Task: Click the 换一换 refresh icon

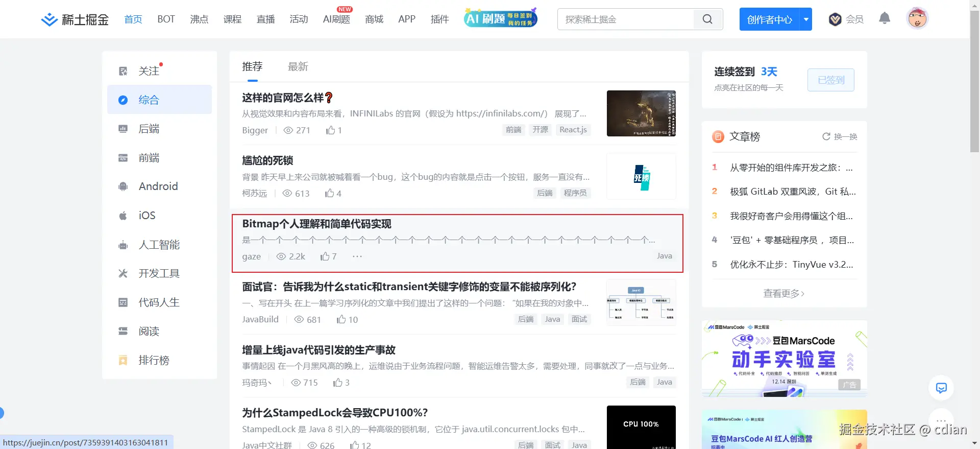Action: (x=826, y=136)
